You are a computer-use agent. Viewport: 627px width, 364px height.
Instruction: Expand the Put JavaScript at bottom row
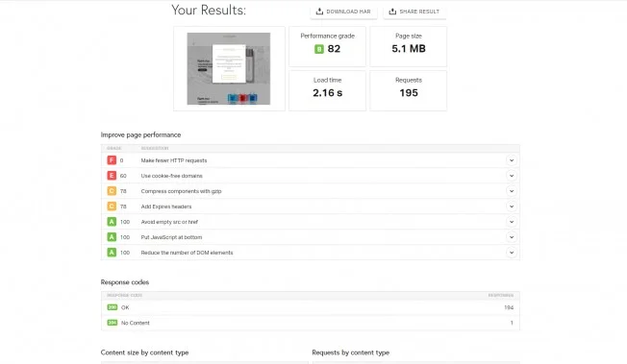tap(512, 237)
